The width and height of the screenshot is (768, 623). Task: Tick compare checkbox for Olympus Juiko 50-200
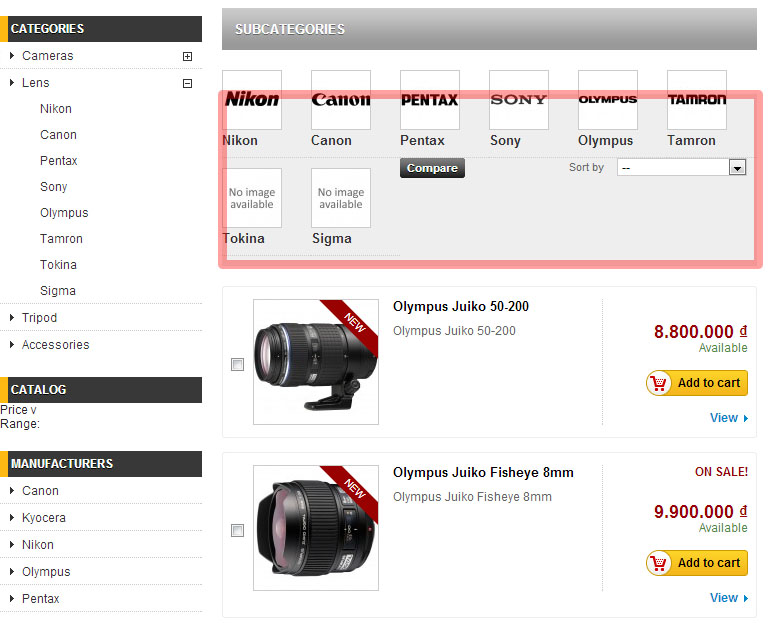[238, 364]
